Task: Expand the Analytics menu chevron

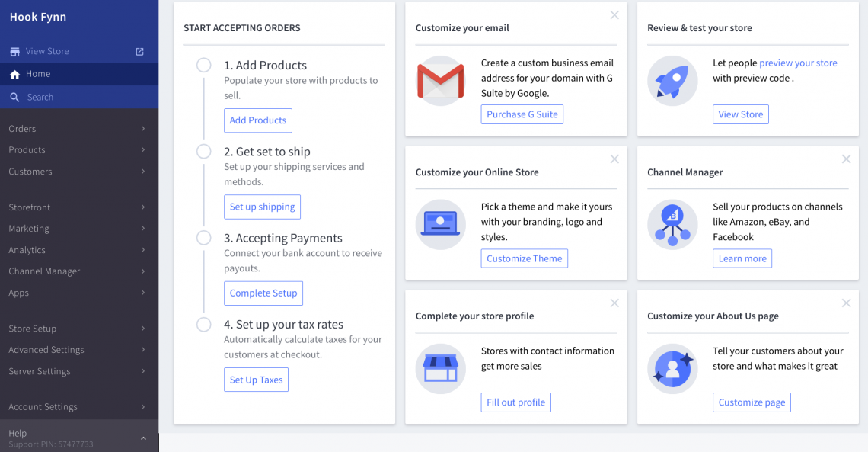Action: (x=143, y=250)
